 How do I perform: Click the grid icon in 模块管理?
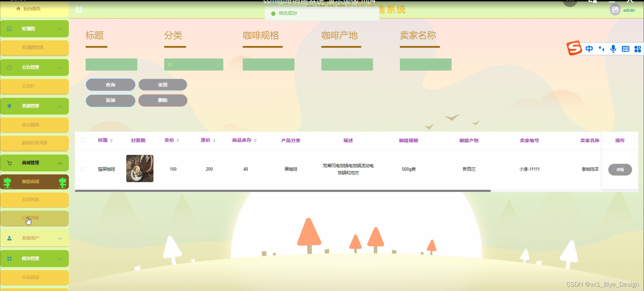(9, 259)
